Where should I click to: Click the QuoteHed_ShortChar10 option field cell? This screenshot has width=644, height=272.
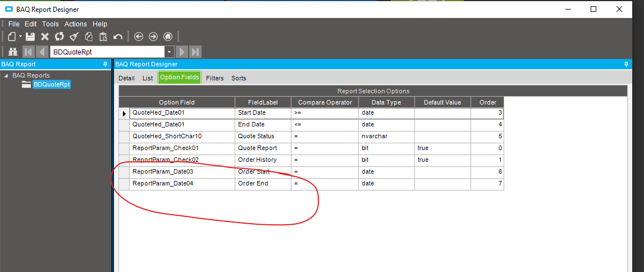click(x=182, y=137)
